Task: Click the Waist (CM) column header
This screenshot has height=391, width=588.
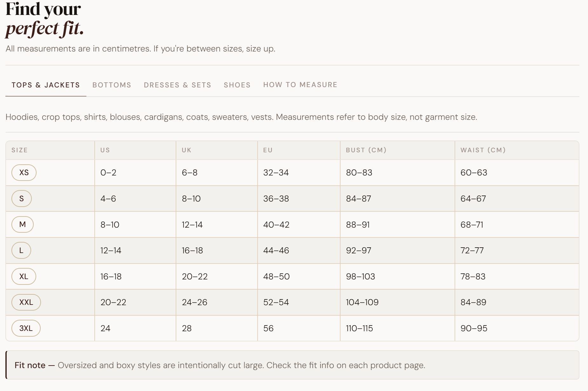Action: [x=483, y=150]
